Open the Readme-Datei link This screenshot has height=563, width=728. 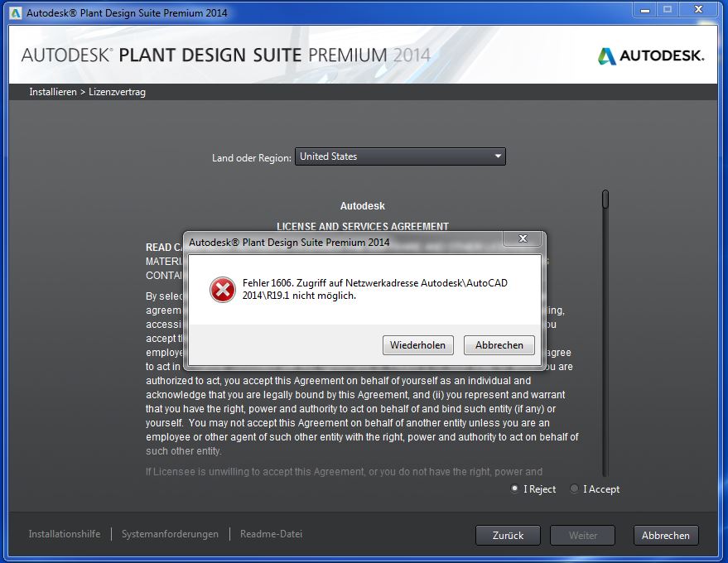point(271,534)
